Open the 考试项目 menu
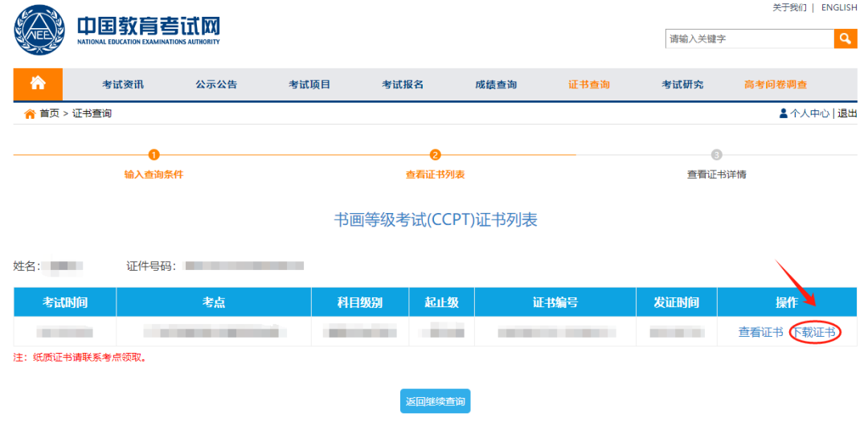 pos(309,84)
